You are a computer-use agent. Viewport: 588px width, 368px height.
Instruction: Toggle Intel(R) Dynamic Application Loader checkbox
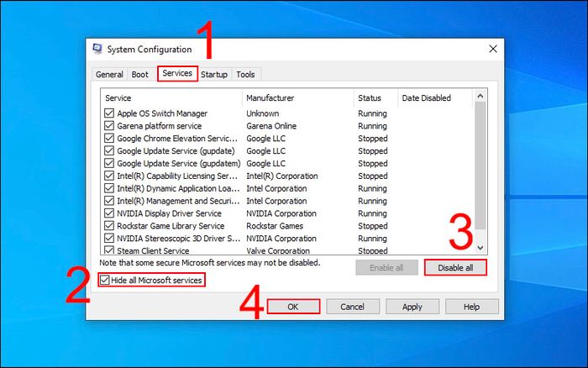(x=109, y=188)
